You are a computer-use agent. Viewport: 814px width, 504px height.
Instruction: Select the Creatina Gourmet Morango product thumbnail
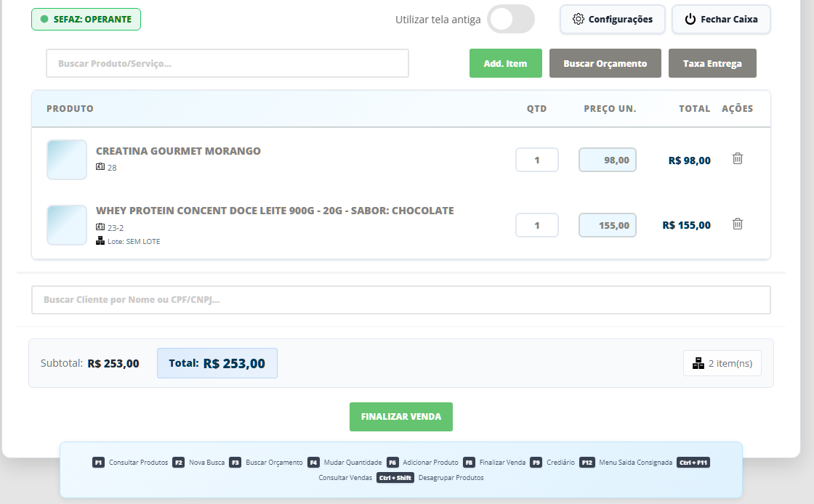coord(67,160)
